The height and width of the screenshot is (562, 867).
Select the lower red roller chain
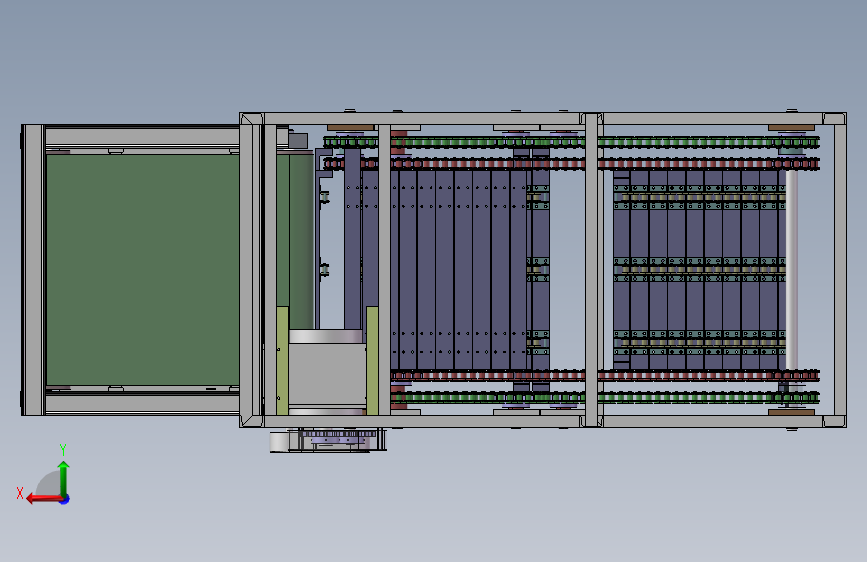(x=605, y=376)
